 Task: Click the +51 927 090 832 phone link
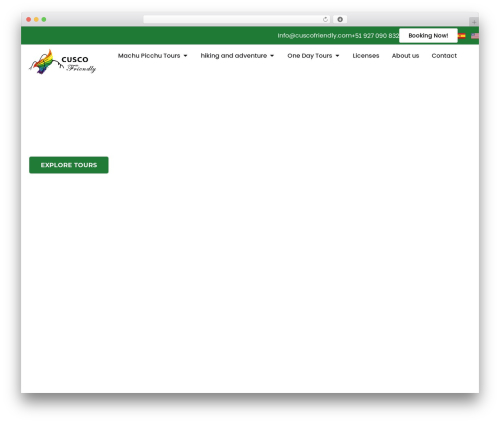tap(375, 36)
